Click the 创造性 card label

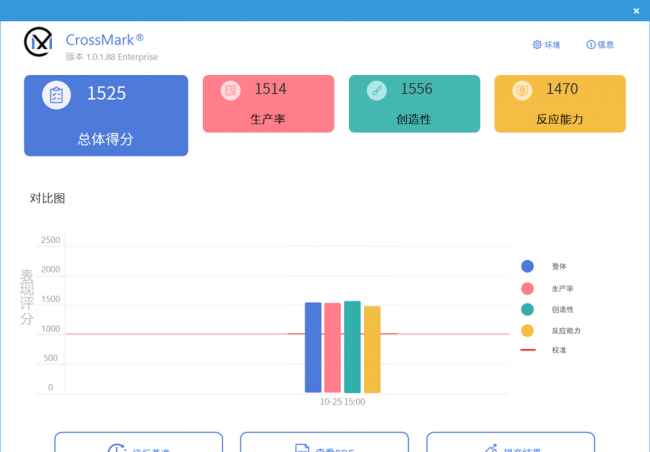[x=414, y=119]
